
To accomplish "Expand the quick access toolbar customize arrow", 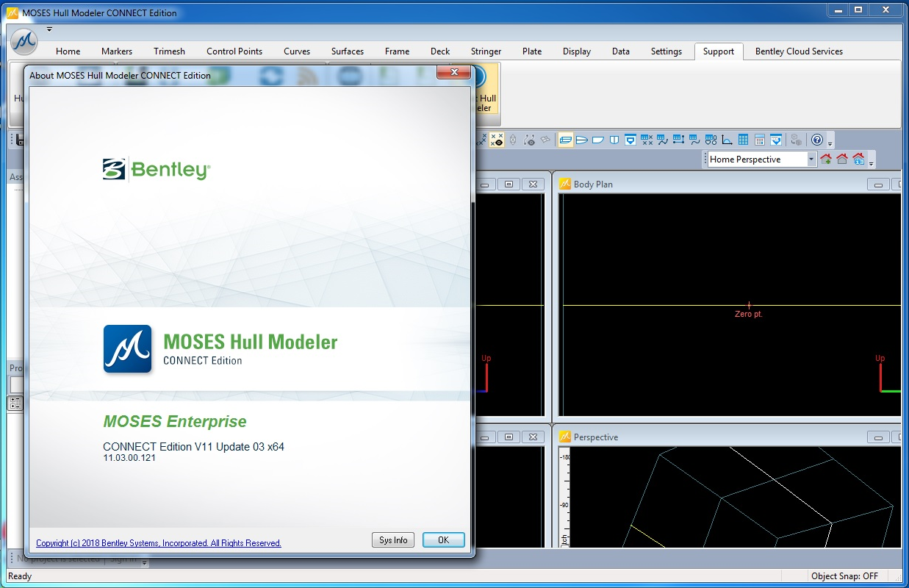I will point(49,29).
